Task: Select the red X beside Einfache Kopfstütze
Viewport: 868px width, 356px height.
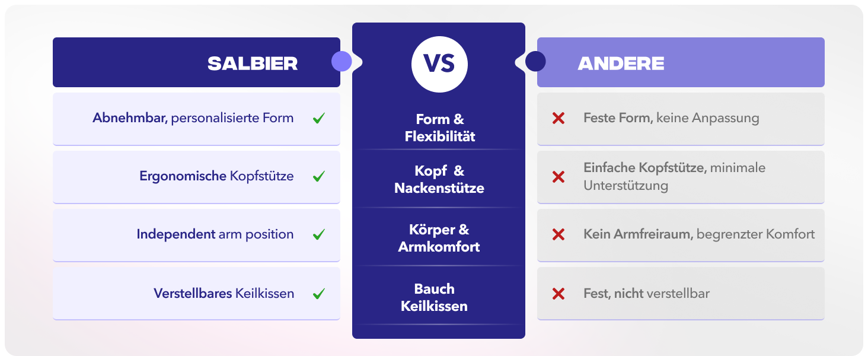Action: pos(558,177)
